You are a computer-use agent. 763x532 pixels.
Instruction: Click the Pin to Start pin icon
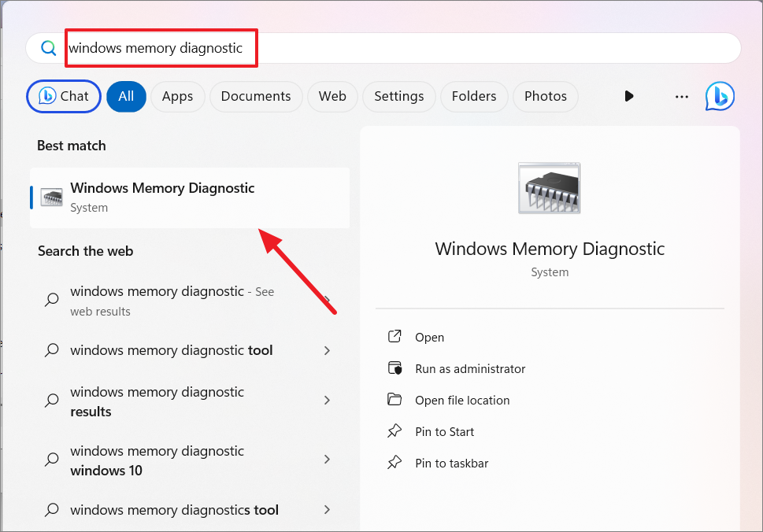(394, 430)
